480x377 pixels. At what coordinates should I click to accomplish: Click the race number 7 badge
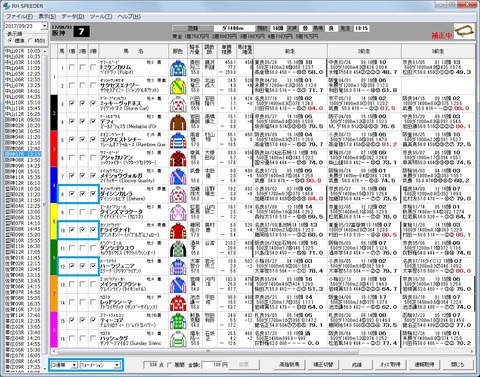[81, 32]
